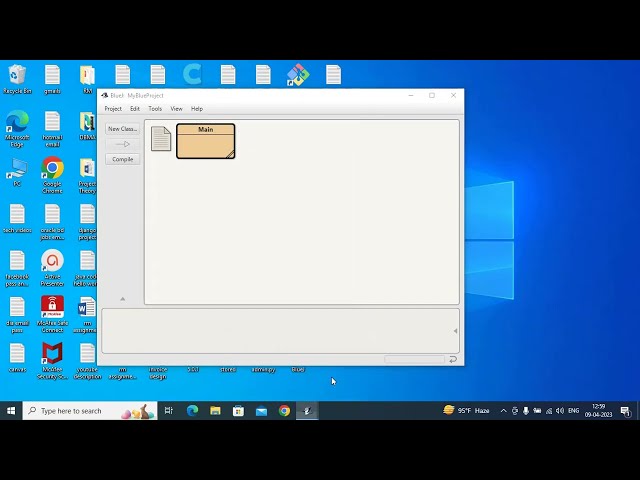The image size is (640, 480).
Task: Click the microphone tray icon
Action: point(526,411)
